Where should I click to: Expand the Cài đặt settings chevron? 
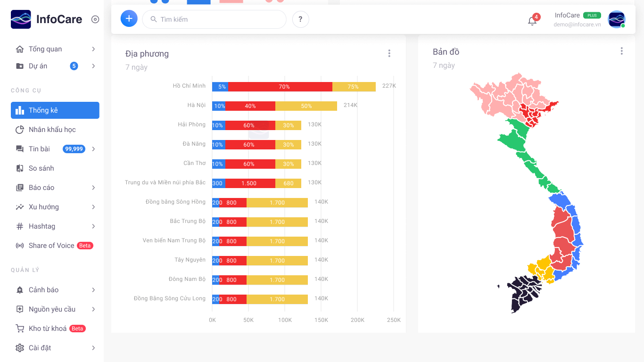click(93, 348)
